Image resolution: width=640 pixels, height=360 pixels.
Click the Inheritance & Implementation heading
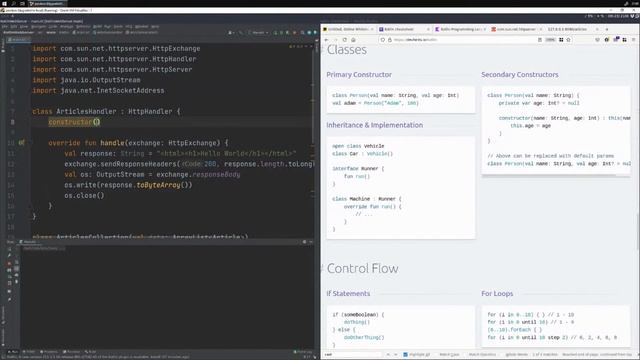pos(374,125)
